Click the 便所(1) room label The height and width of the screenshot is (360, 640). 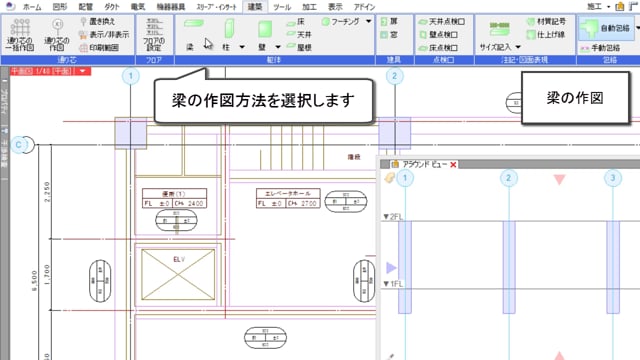(174, 193)
